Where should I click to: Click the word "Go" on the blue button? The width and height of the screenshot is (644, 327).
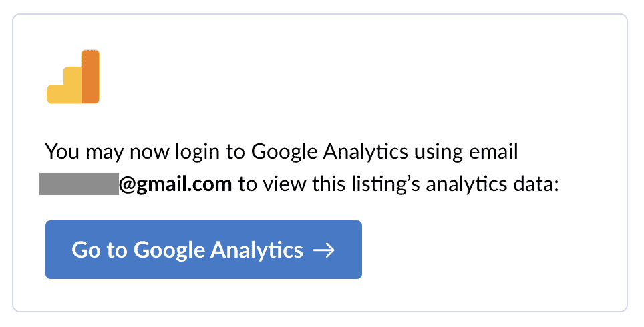tap(86, 250)
